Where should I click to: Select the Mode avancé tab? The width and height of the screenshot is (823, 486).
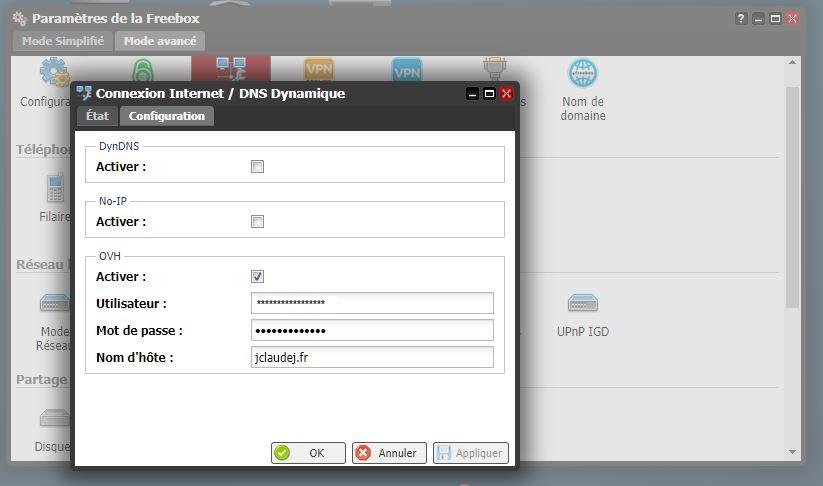coord(160,41)
